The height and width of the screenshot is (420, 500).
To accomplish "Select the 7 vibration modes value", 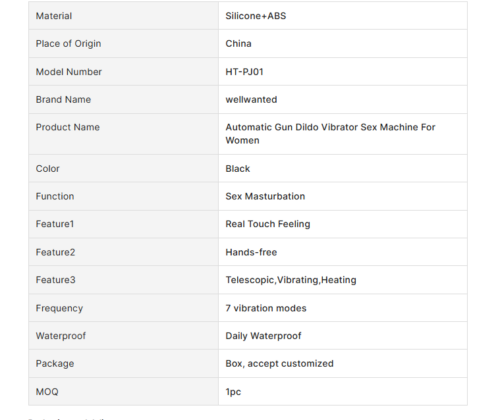I will coord(266,308).
